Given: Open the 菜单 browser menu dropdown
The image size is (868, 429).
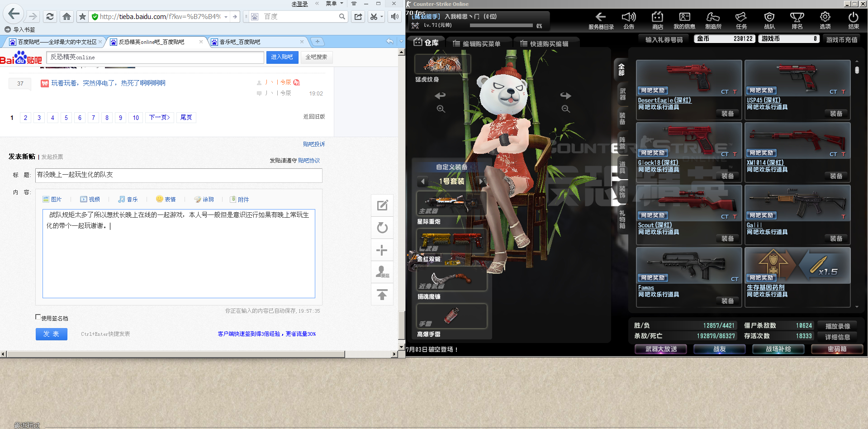Looking at the screenshot, I should point(334,4).
